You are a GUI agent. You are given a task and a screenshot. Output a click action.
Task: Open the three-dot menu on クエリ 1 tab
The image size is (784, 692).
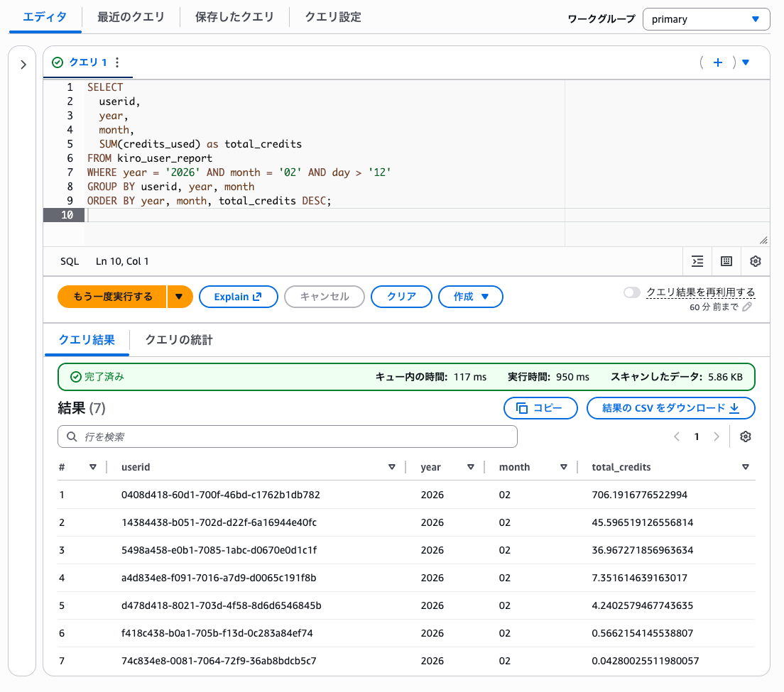click(118, 62)
